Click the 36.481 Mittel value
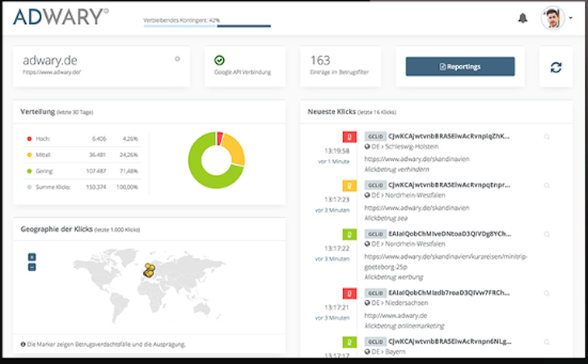The image size is (588, 364). coord(98,154)
